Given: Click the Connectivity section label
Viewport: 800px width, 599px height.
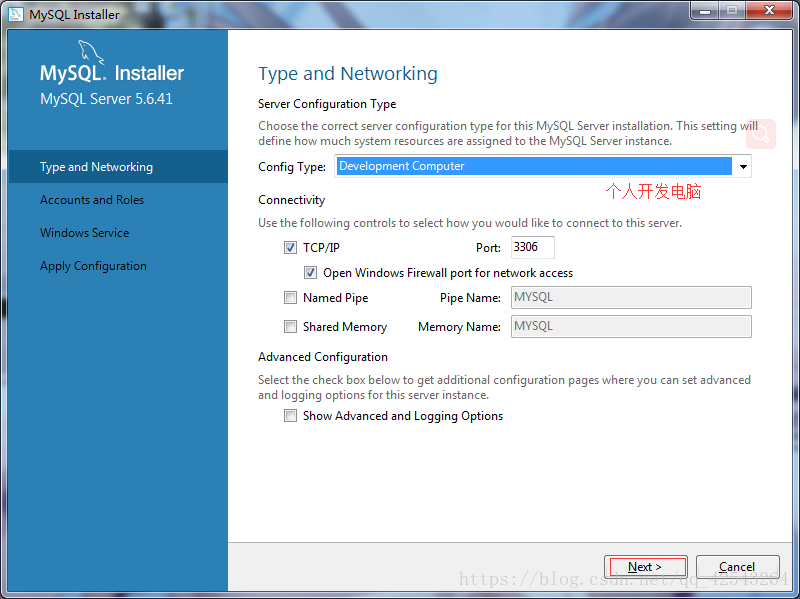Looking at the screenshot, I should point(291,200).
